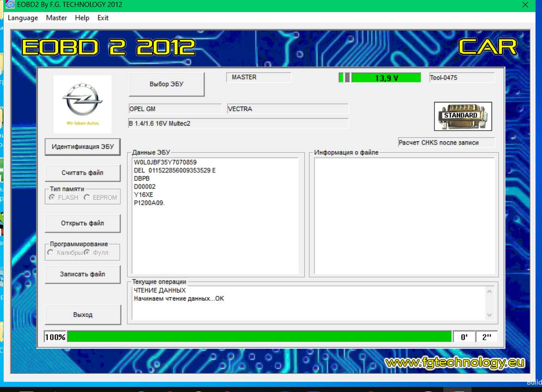The width and height of the screenshot is (542, 392).
Task: Choose Фулл programming mode
Action: [87, 253]
